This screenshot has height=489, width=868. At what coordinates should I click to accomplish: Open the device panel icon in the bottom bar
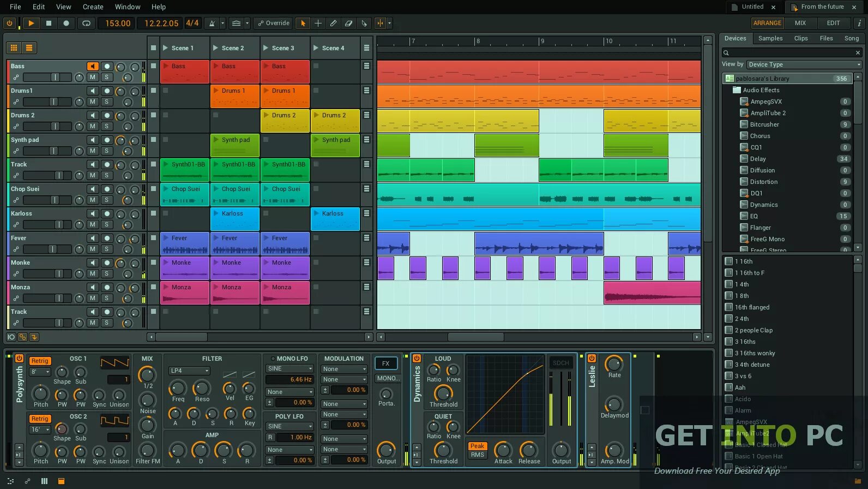(61, 481)
